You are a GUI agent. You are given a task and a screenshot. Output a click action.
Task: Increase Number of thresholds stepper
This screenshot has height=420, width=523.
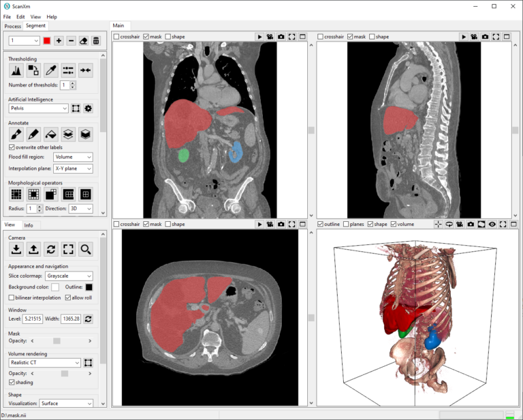73,82
